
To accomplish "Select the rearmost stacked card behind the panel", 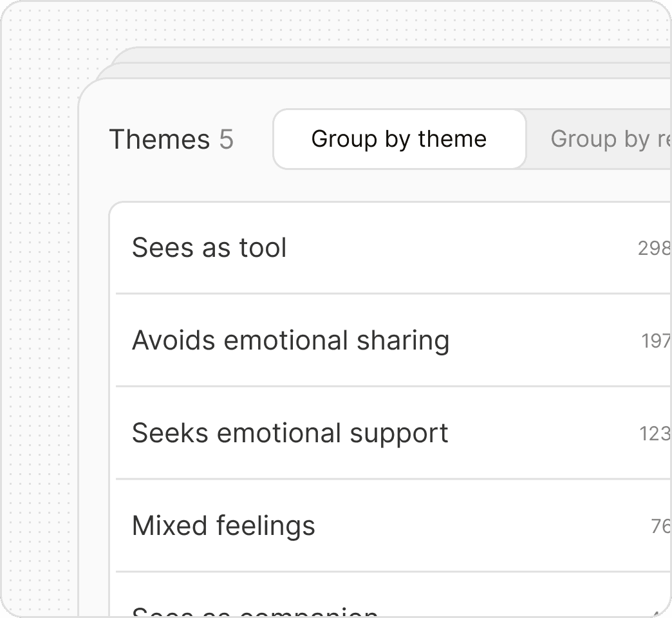I will click(x=386, y=55).
